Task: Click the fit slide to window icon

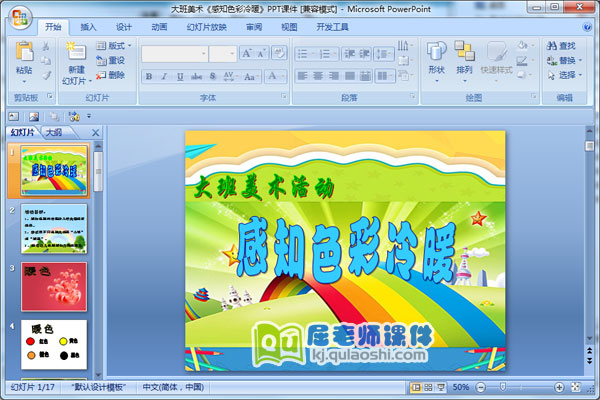Action: 576,387
